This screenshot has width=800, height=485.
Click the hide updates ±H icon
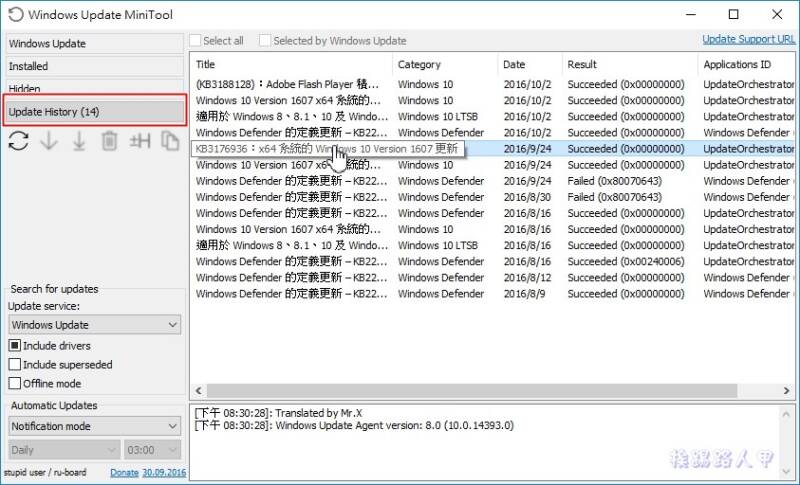[x=140, y=141]
